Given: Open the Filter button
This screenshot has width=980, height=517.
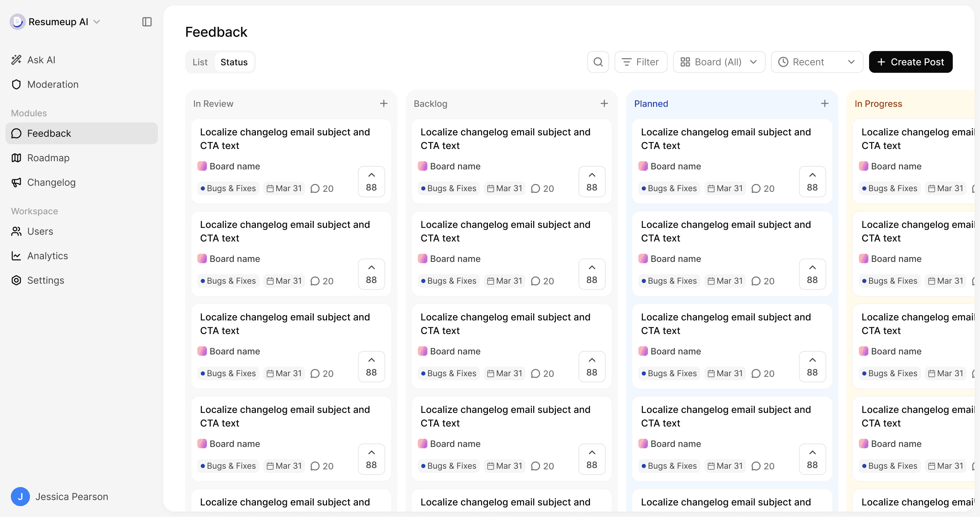Looking at the screenshot, I should 640,62.
